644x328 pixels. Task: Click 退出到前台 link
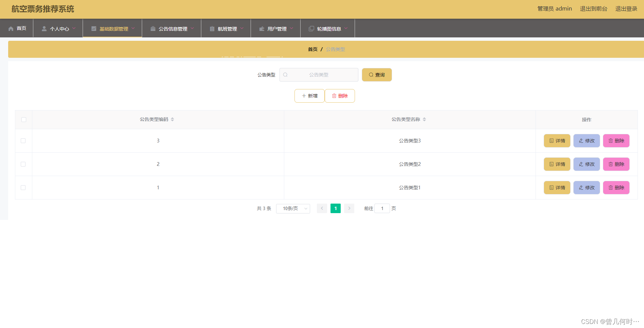pyautogui.click(x=594, y=9)
